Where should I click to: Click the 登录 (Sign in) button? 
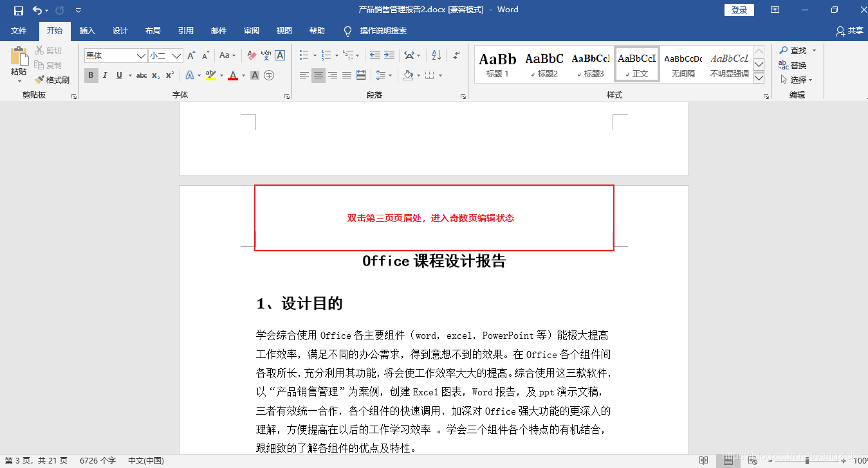(739, 10)
